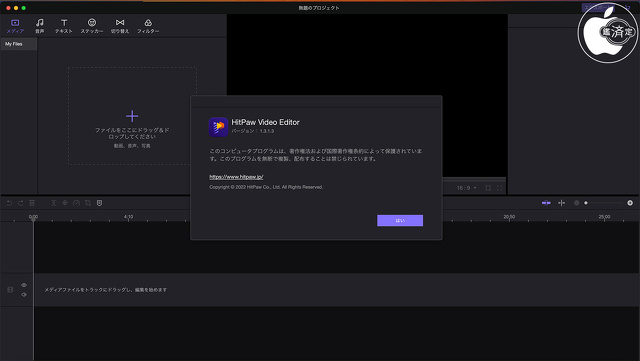Screen dimensions: 640x361
Task: Click the purple plus import icon
Action: [x=132, y=116]
